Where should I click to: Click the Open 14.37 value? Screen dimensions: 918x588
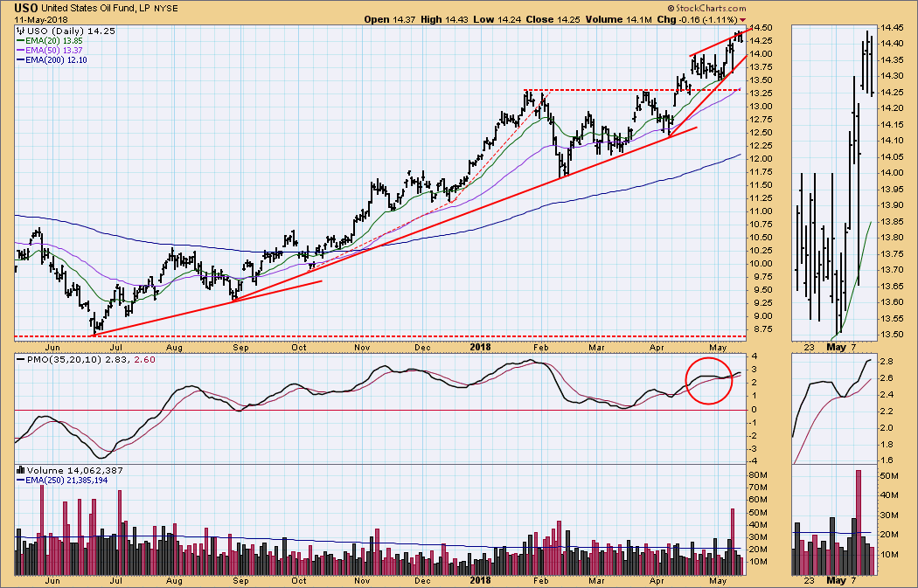[x=390, y=19]
